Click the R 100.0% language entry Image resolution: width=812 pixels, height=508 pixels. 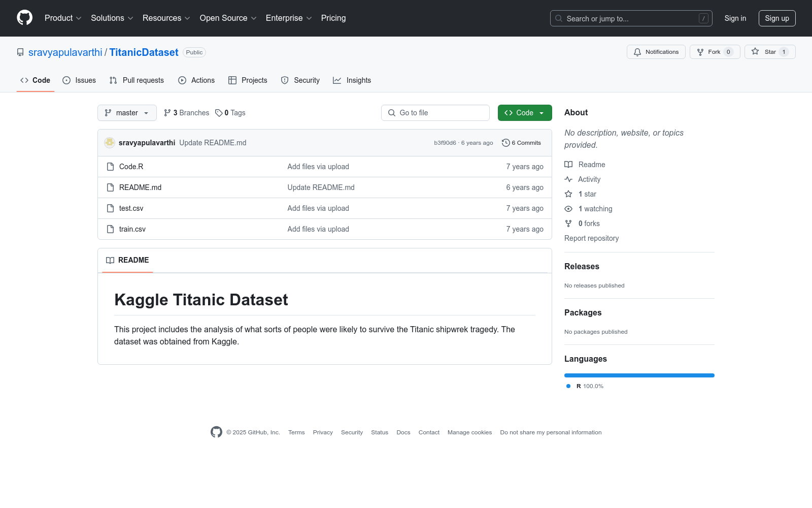585,386
